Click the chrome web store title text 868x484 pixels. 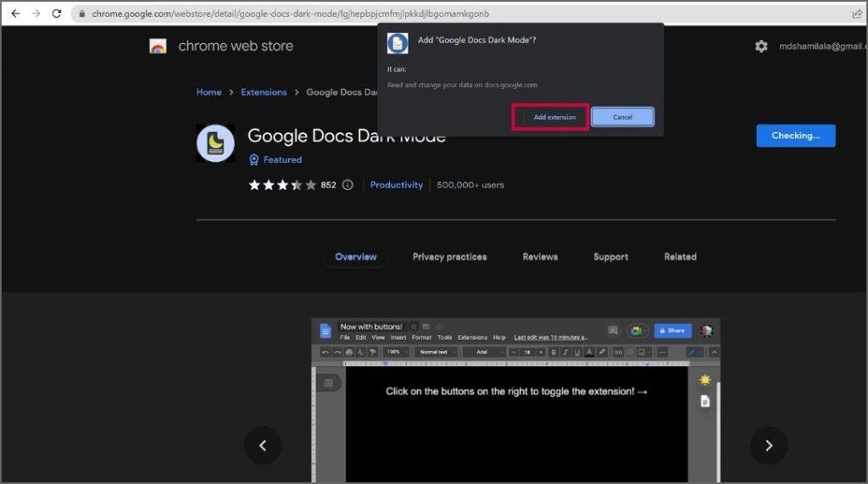tap(236, 46)
